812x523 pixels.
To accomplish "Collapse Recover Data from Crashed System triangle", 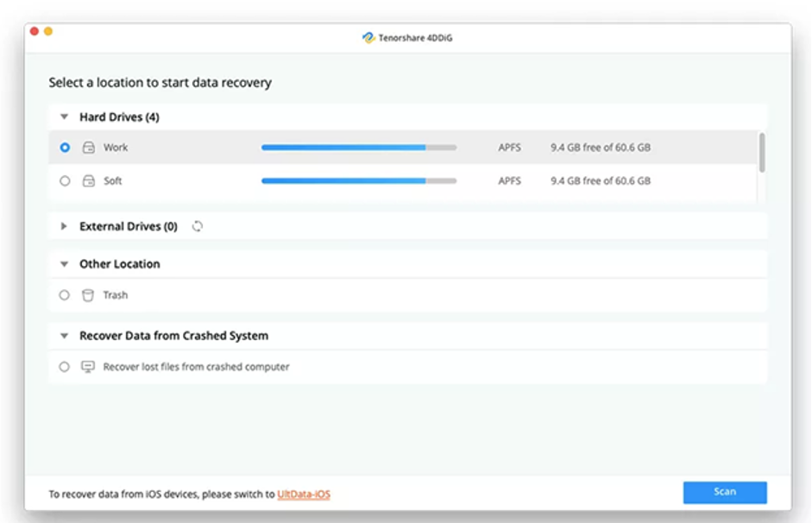I will pyautogui.click(x=64, y=336).
